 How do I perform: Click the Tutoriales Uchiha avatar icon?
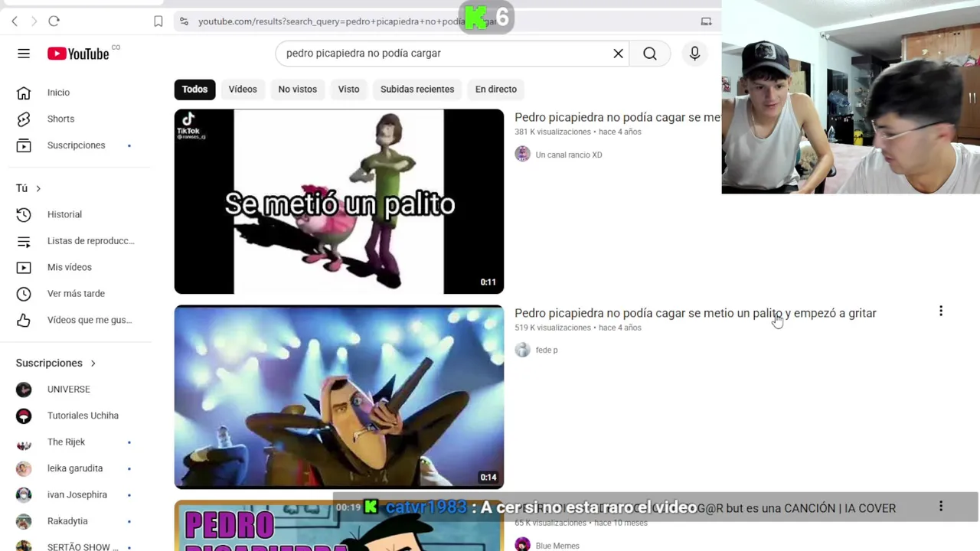pos(24,416)
